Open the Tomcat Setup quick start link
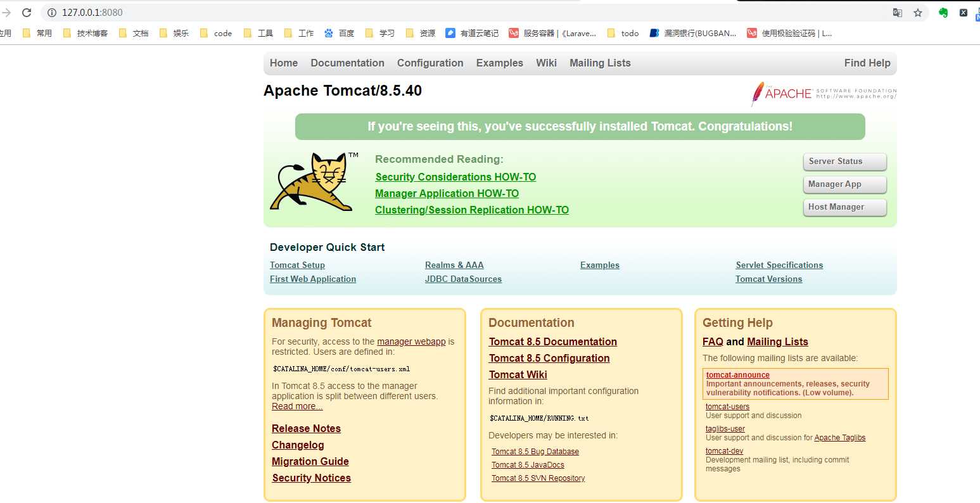Viewport: 980px width, 503px height. [297, 265]
